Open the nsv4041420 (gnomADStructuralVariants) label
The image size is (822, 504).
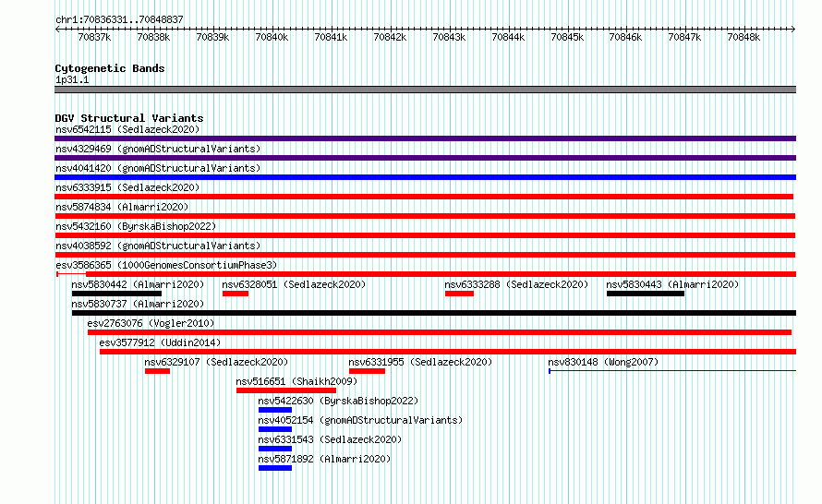pos(158,168)
